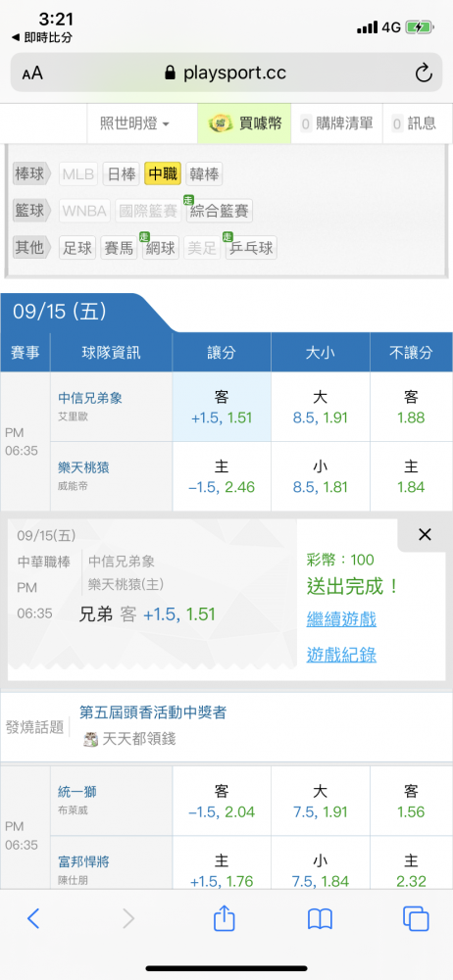This screenshot has width=453, height=980.
Task: Open the Safari AA text size menu
Action: (x=32, y=73)
